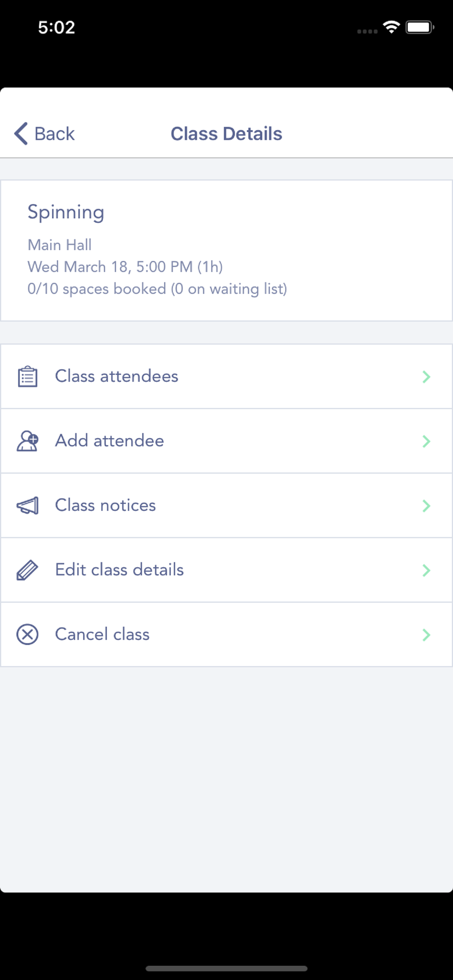
Task: Tap the Spinning class info card
Action: pos(226,251)
